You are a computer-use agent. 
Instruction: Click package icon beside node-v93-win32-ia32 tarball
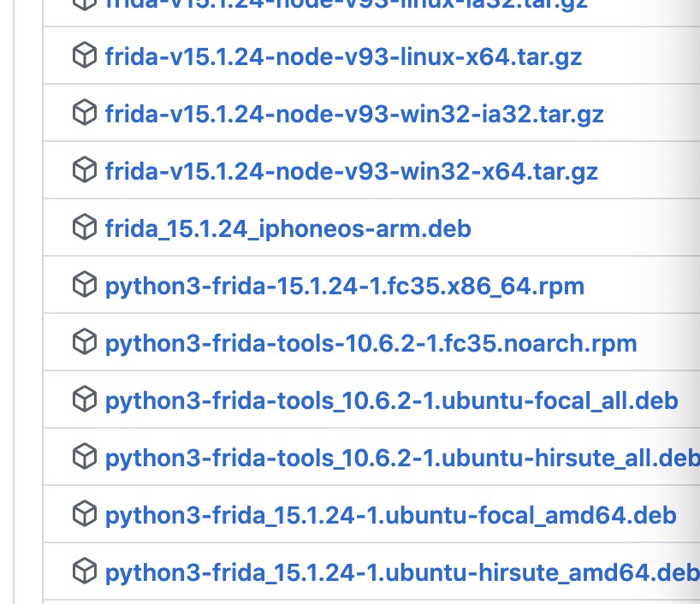pyautogui.click(x=84, y=114)
